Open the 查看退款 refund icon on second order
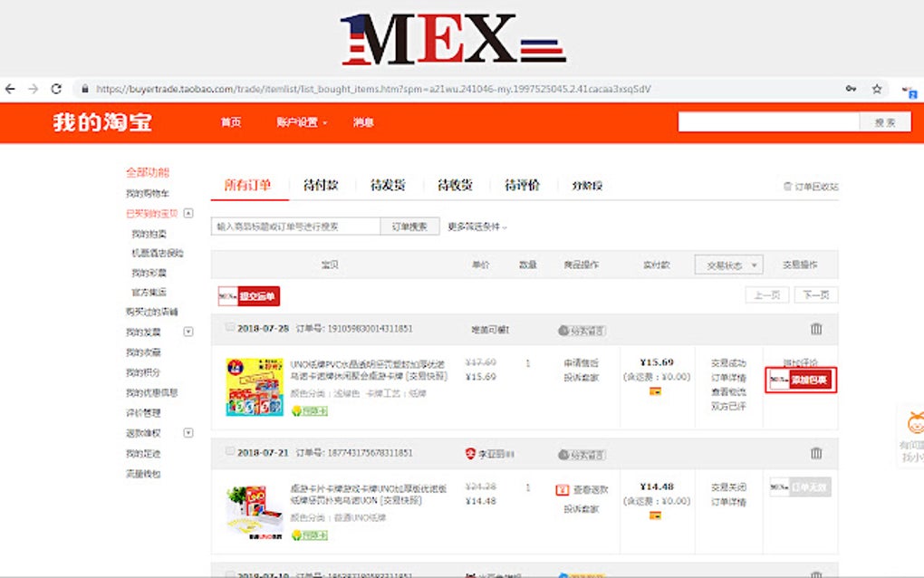Image resolution: width=924 pixels, height=578 pixels. [564, 487]
